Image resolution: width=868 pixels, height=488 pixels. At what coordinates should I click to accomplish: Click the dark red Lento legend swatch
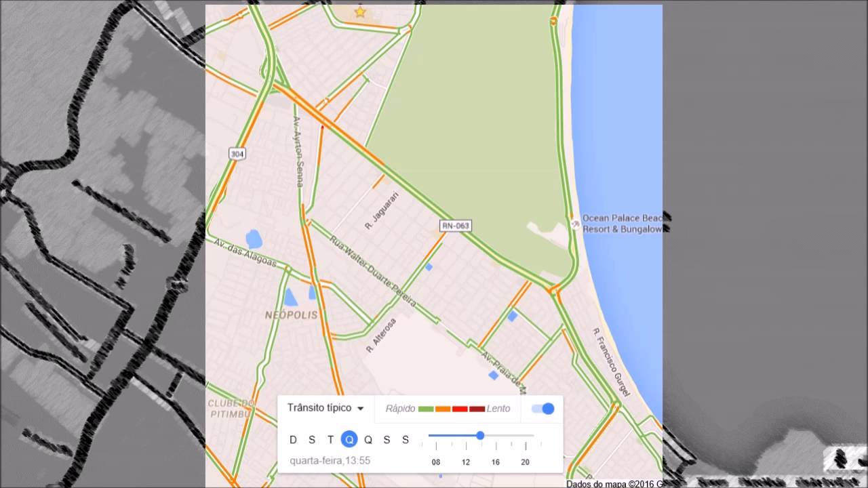point(477,409)
